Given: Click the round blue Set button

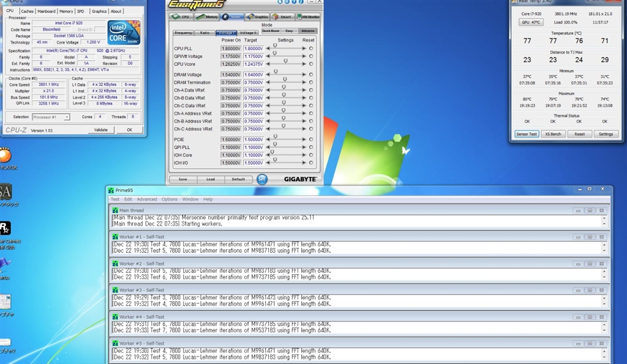Looking at the screenshot, I should tap(262, 179).
